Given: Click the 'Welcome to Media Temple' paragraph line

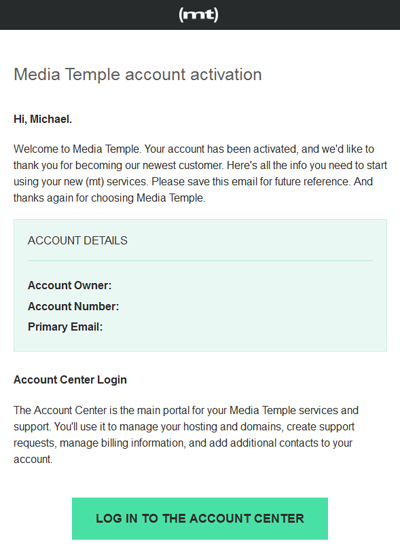Looking at the screenshot, I should click(194, 149).
